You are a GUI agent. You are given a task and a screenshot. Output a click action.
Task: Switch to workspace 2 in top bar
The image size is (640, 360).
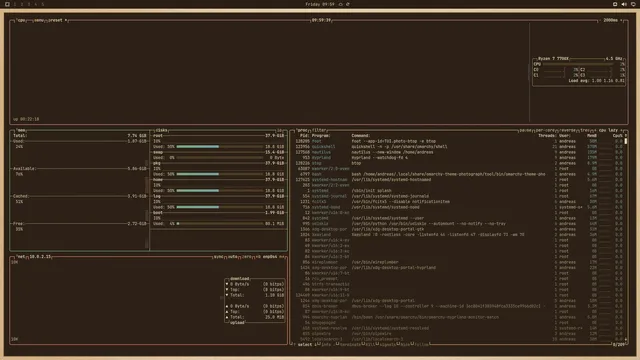pyautogui.click(x=22, y=4)
